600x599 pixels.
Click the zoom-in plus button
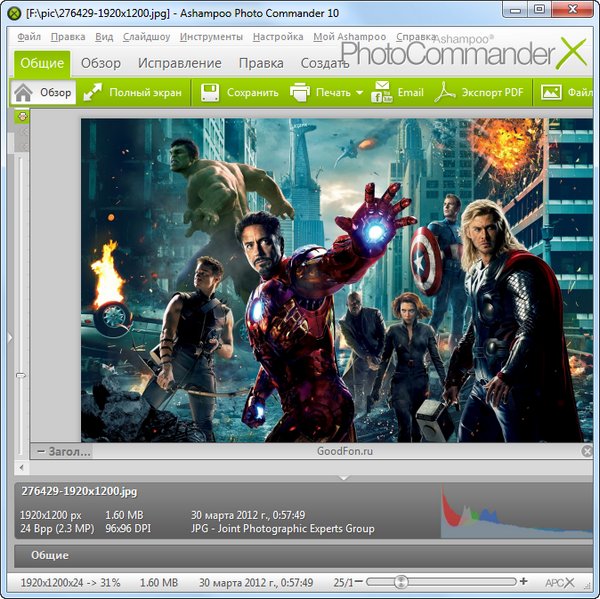(524, 582)
